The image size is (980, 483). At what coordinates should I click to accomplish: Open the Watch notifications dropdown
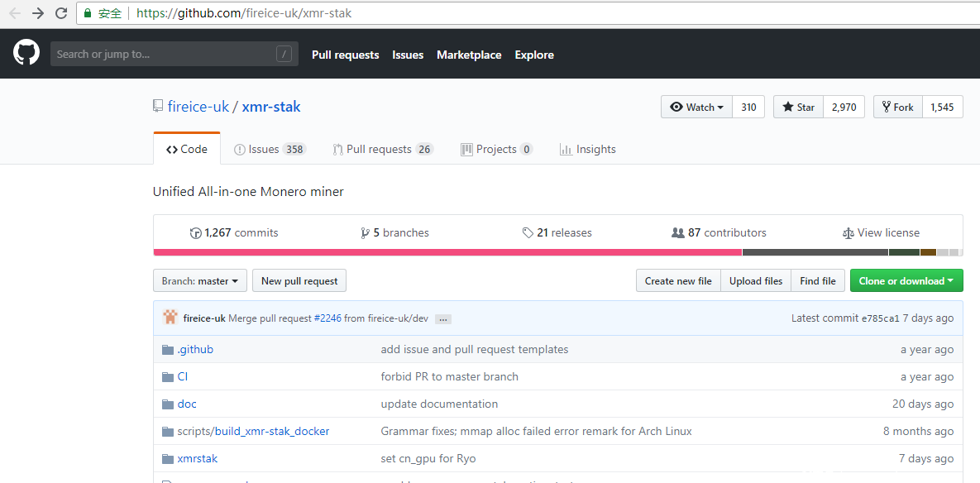coord(696,107)
